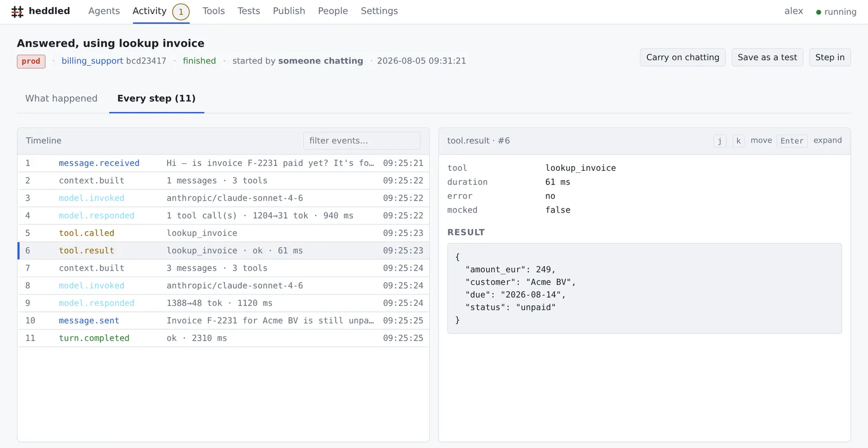Go to the Tests section
Screen dimensions: 868x448
(x=248, y=11)
